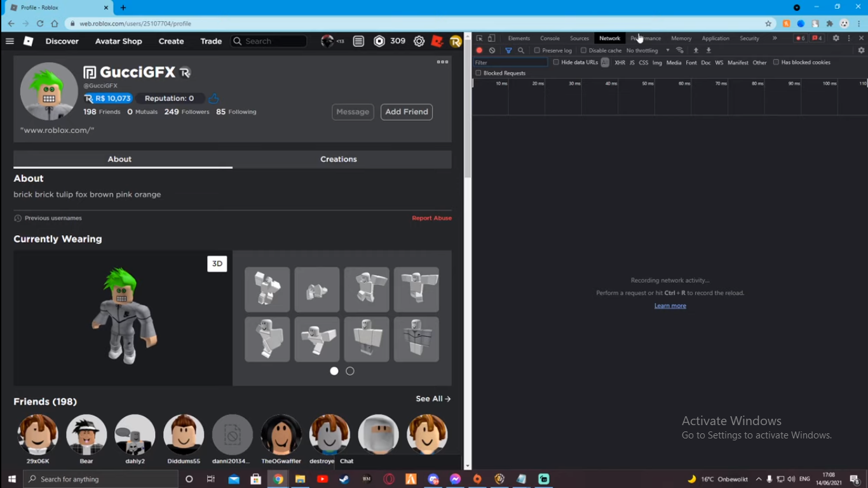Open the Memory tab
The image size is (868, 488).
pyautogui.click(x=681, y=38)
